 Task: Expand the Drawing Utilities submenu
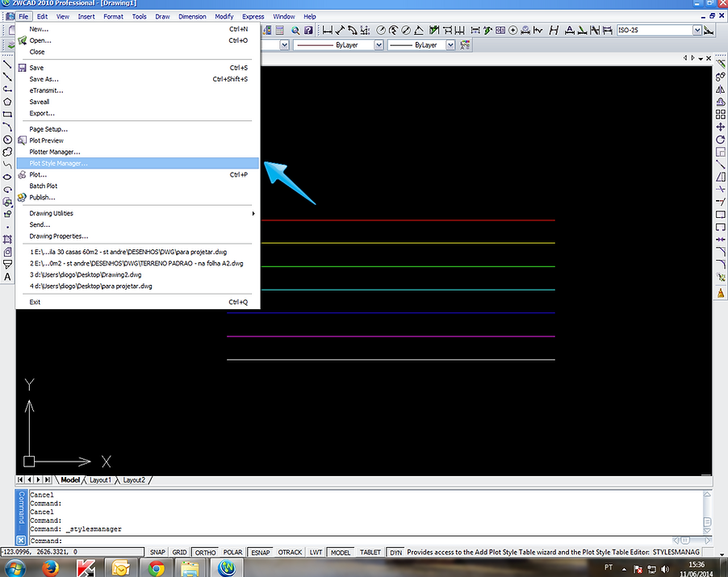pos(137,213)
